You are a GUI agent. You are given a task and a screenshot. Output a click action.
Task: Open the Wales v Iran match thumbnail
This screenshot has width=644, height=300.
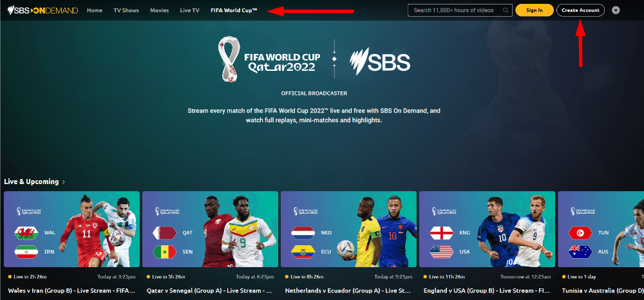[x=72, y=229]
